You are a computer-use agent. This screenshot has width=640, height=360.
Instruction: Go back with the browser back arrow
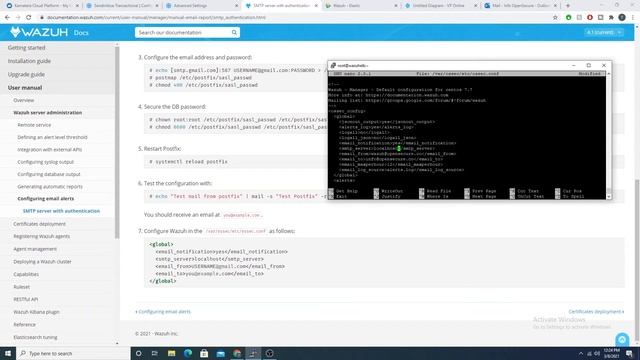pyautogui.click(x=7, y=18)
